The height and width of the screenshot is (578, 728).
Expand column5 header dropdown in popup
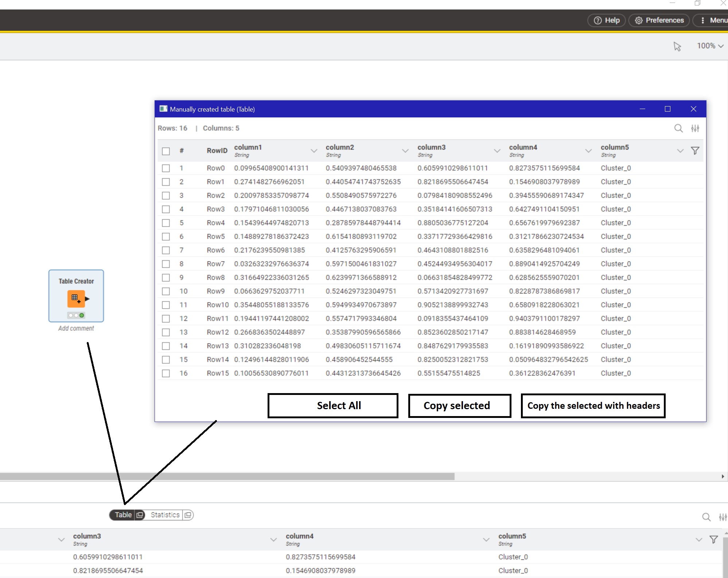[x=680, y=151]
